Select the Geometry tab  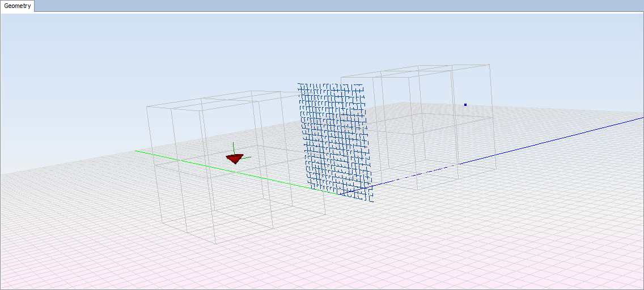(x=18, y=6)
